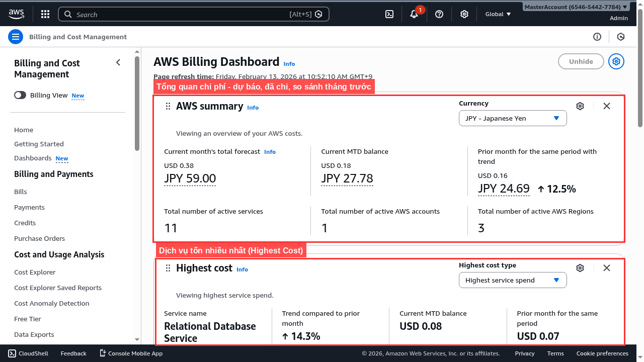Screen dimensions: 644x362
Task: Open the Global region dropdown
Action: click(497, 14)
